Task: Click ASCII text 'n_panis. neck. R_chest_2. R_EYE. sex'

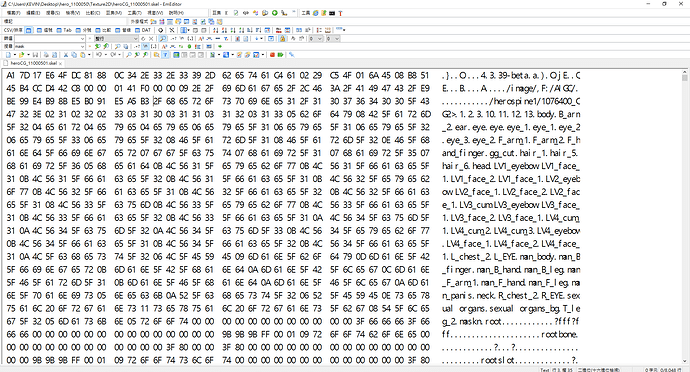Action: coord(511,295)
